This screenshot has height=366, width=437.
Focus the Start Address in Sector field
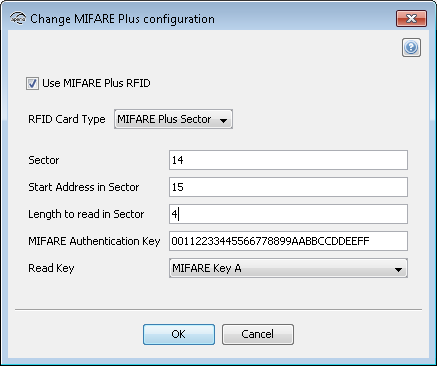tap(288, 187)
